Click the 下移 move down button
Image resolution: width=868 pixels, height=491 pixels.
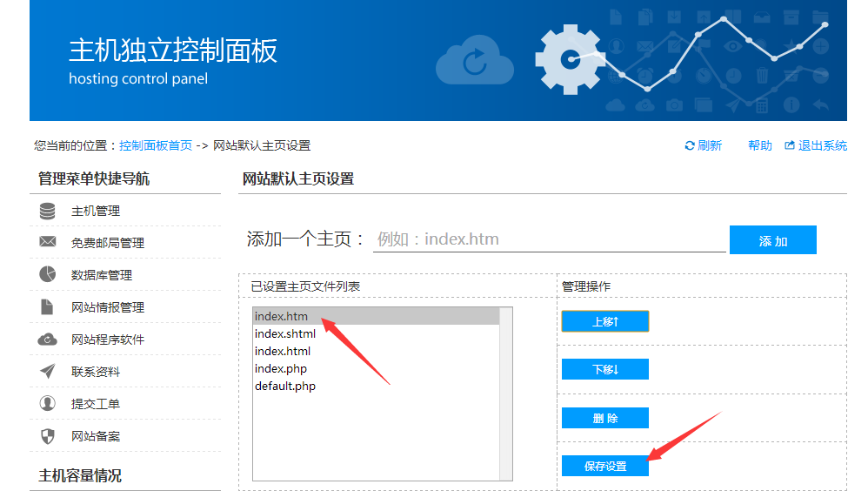coord(604,370)
